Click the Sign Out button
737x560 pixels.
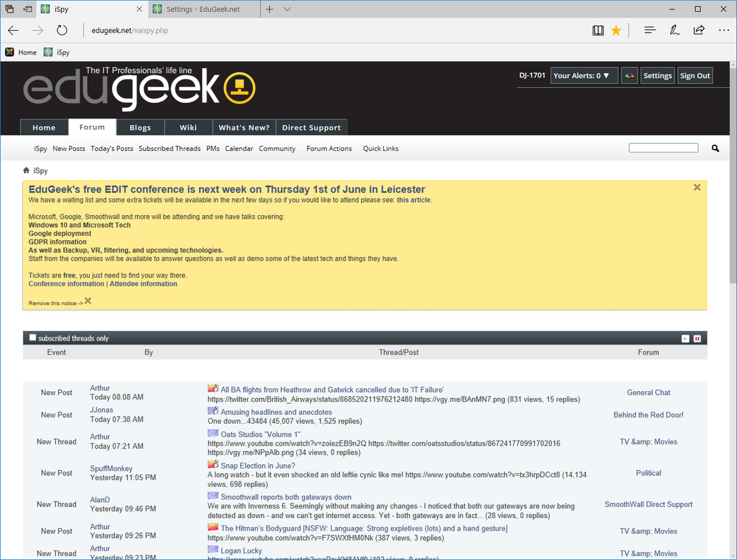[x=695, y=76]
